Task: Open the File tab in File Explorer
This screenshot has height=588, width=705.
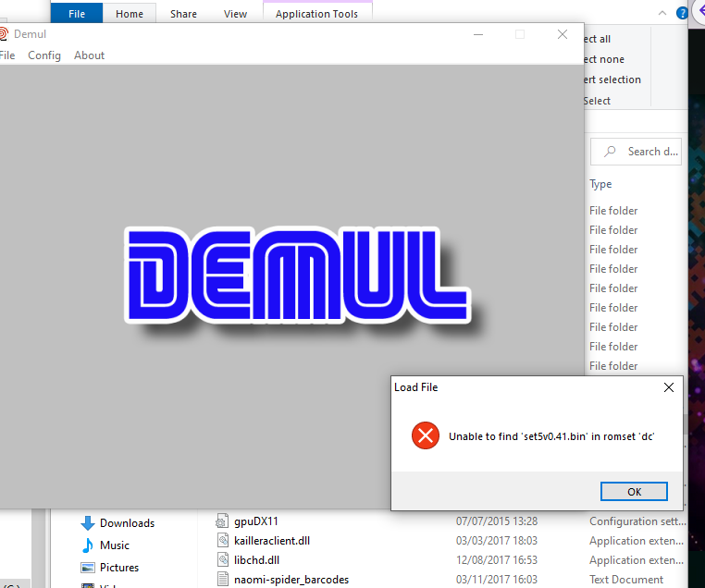Action: (x=77, y=14)
